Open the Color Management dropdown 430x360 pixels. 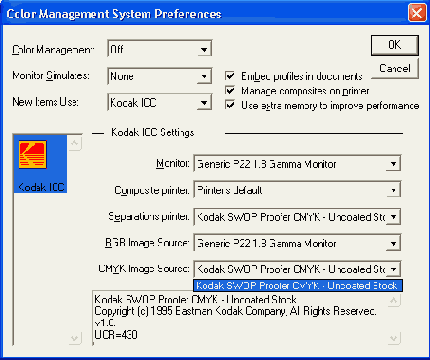204,50
